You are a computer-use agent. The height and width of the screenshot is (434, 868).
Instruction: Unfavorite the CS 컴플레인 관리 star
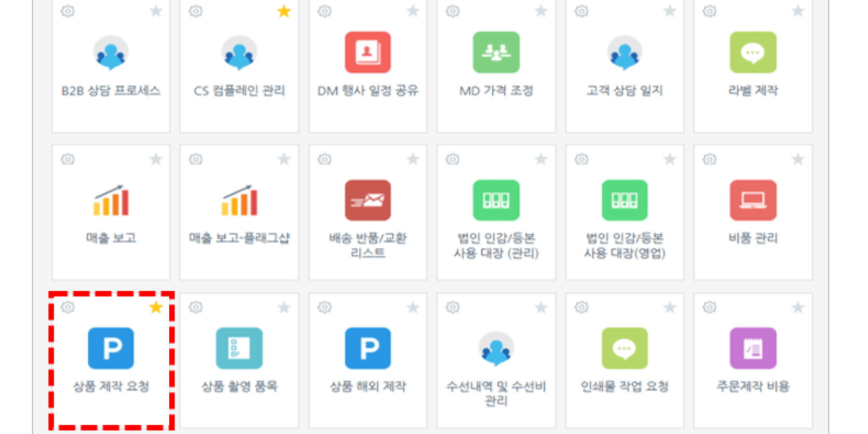[x=284, y=11]
